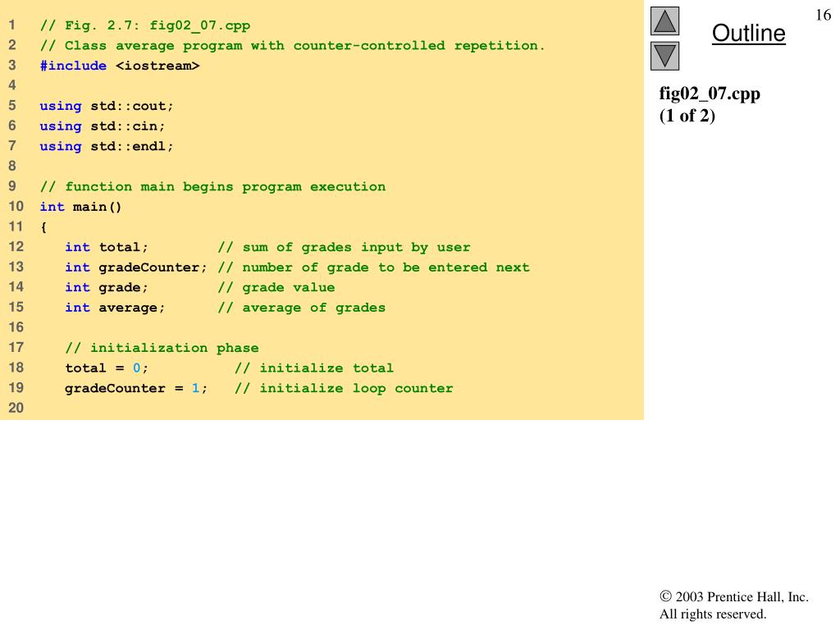This screenshot has height=630, width=840.
Task: Click the '// Fig. 2.7: fig02_07.cpp' comment
Action: tap(145, 25)
